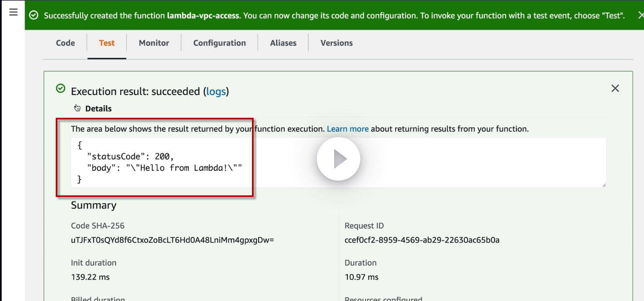Go to the Configuration tab
Screen dimensions: 644x301
pos(220,43)
